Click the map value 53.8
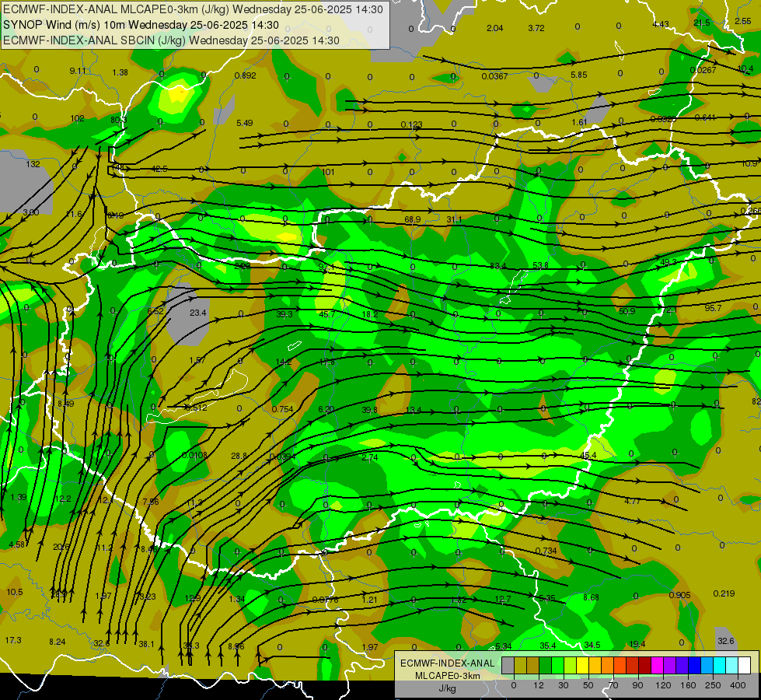Viewport: 761px width, 700px height. click(541, 265)
